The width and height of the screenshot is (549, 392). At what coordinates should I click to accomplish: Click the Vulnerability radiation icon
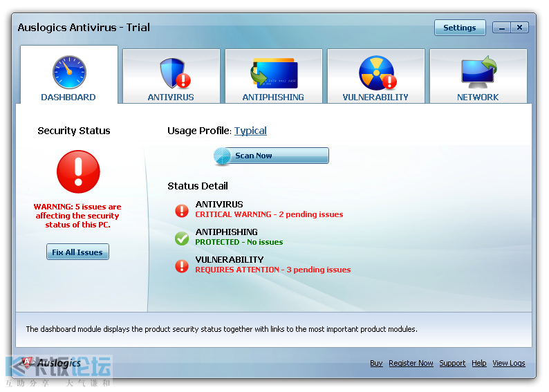coord(376,73)
